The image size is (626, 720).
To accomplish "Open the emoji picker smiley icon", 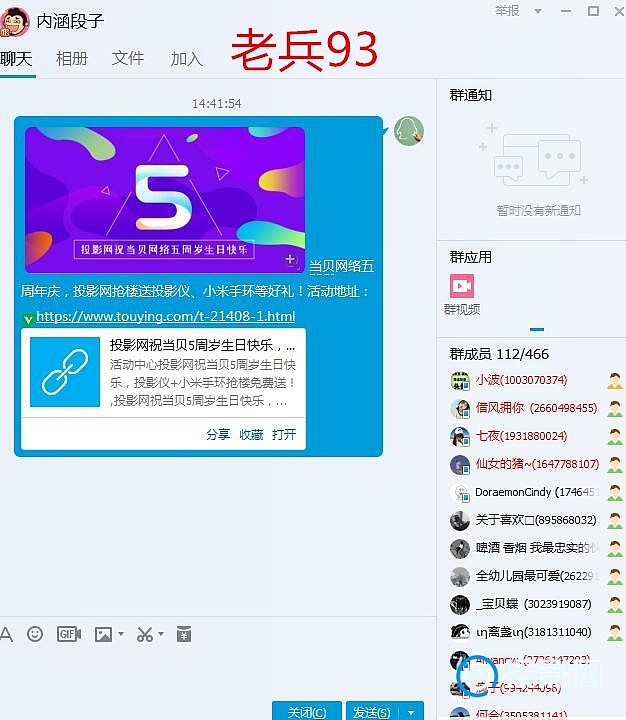I will point(35,634).
